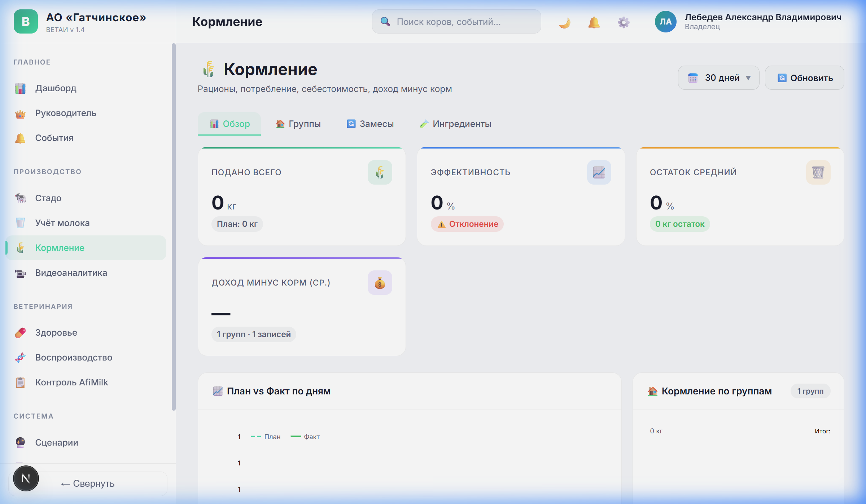Click the Отклонение warning badge

(467, 224)
